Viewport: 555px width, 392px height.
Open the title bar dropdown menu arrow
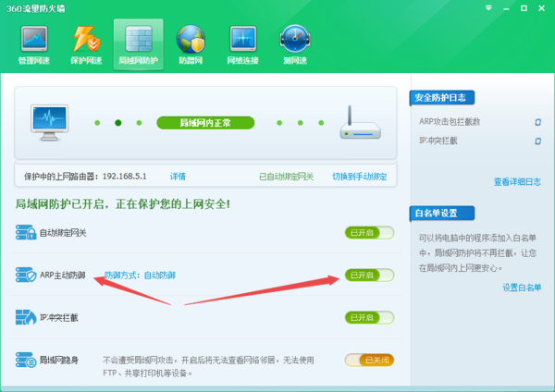pos(488,7)
